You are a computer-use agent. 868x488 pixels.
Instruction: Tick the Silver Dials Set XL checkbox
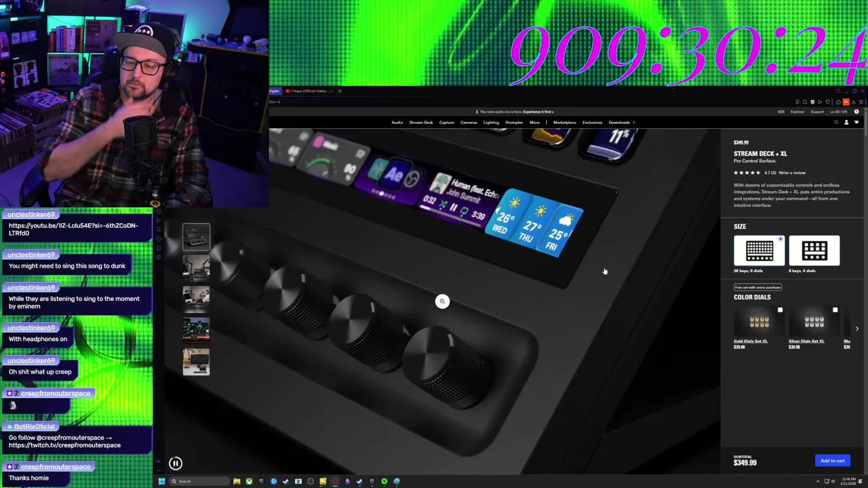[835, 310]
